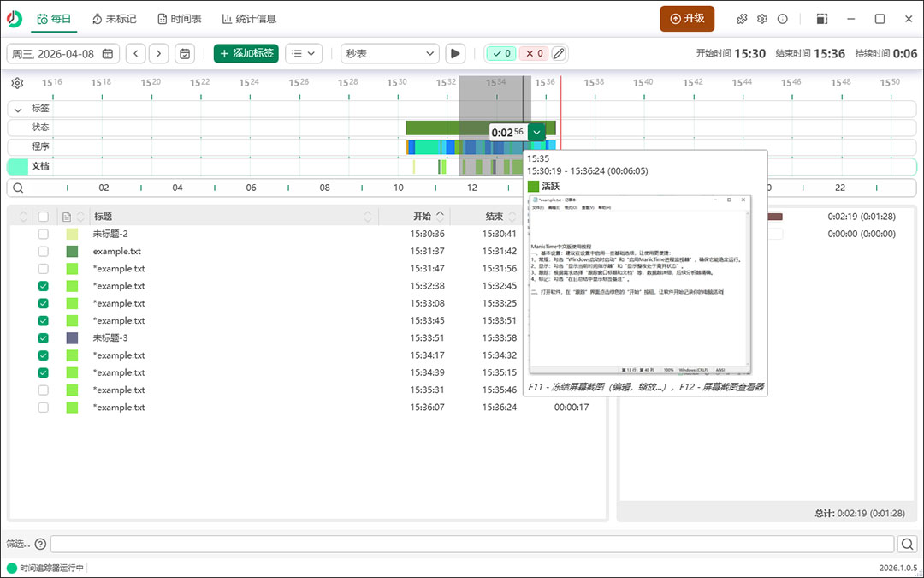Open timeline settings gear
The image size is (924, 578).
(x=17, y=83)
